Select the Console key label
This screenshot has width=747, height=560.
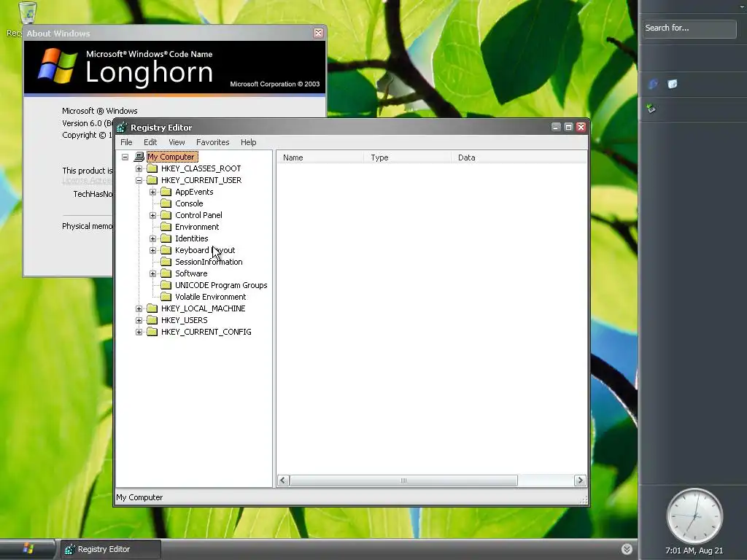point(189,203)
